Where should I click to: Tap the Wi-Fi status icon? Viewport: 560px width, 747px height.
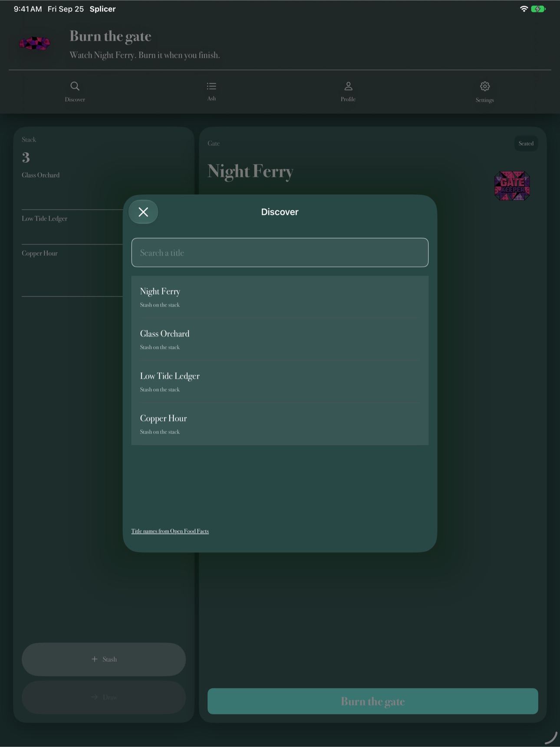pos(524,9)
